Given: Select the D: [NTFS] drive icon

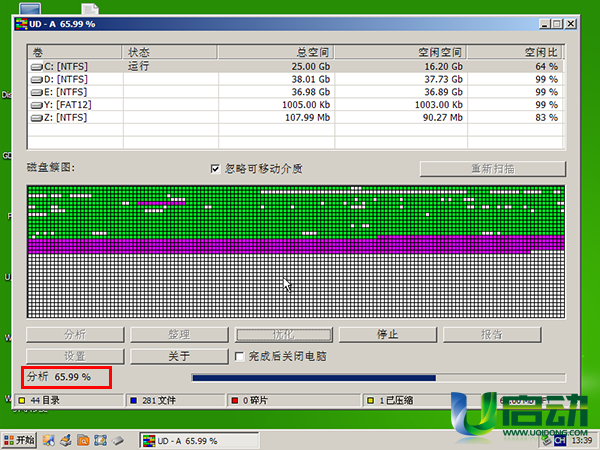Looking at the screenshot, I should point(37,78).
